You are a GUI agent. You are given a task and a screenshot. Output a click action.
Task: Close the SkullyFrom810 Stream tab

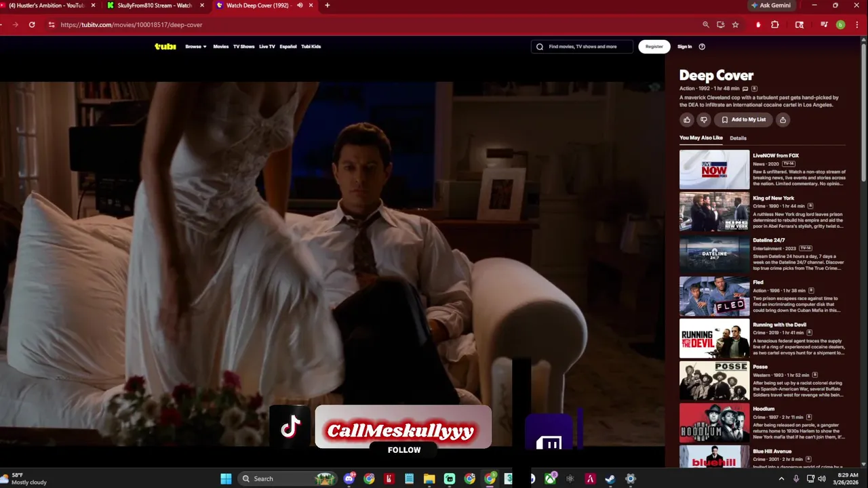pos(202,5)
